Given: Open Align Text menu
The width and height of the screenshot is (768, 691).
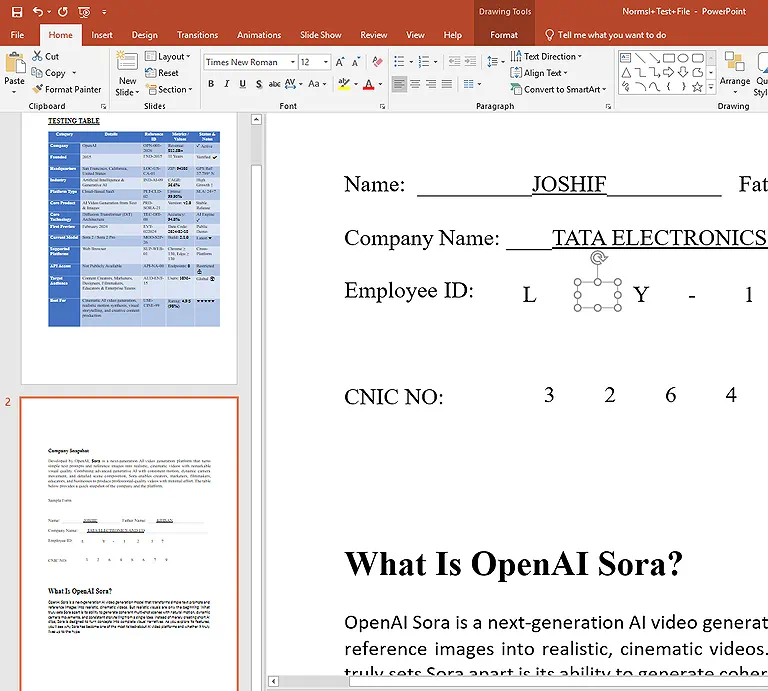Looking at the screenshot, I should (539, 73).
